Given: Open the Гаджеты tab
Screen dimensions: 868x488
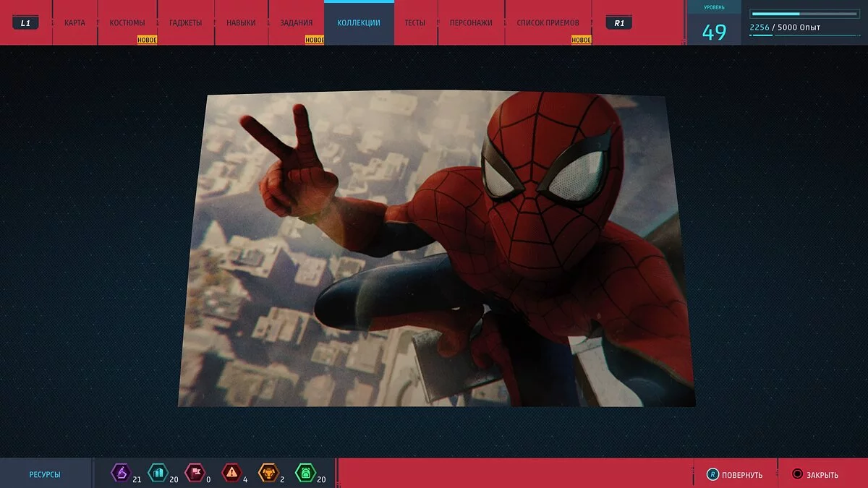Looking at the screenshot, I should [x=186, y=23].
